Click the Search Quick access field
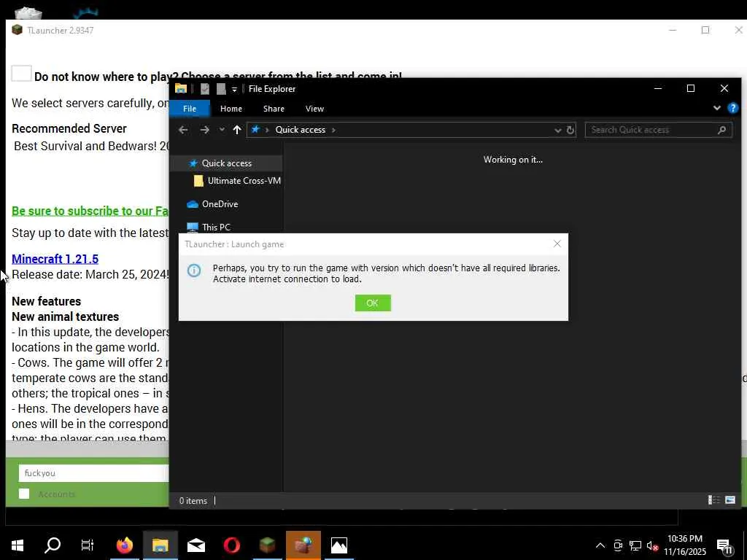 pyautogui.click(x=658, y=130)
